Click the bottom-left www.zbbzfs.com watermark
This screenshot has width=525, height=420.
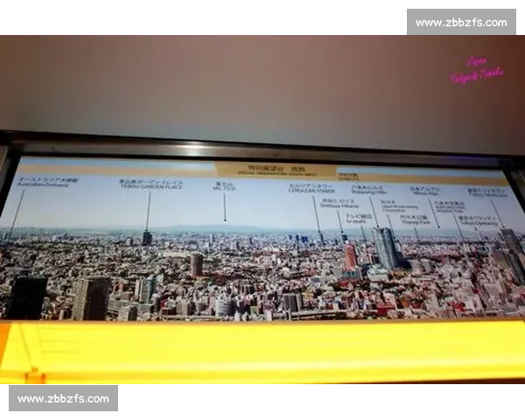coord(63,398)
